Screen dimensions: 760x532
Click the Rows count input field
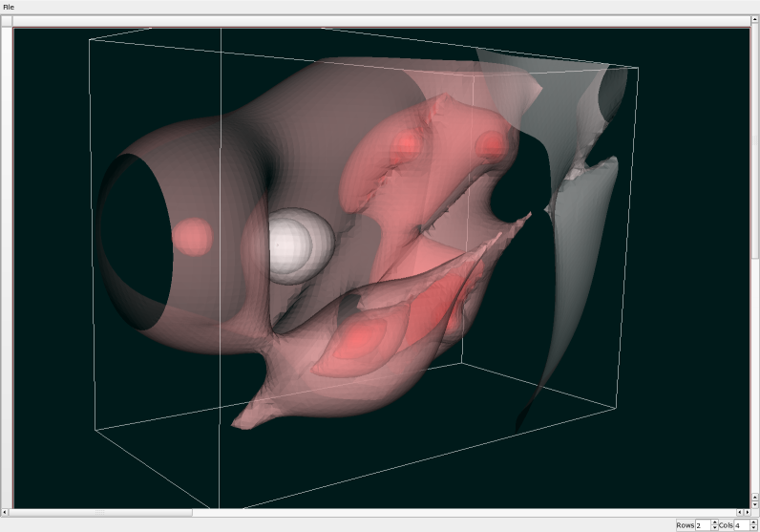coord(704,525)
